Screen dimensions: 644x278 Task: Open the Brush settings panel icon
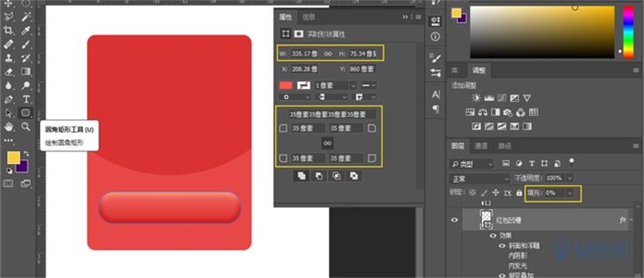click(436, 57)
